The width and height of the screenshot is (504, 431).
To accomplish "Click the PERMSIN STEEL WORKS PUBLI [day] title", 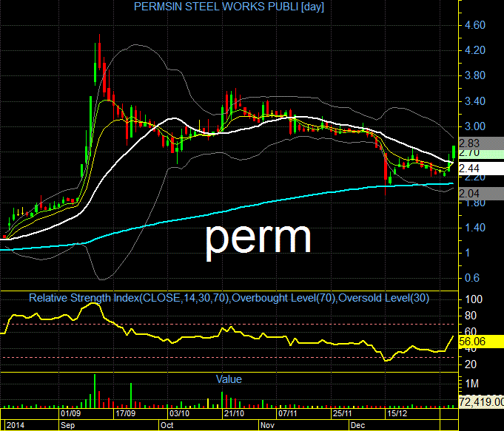I will [x=229, y=7].
